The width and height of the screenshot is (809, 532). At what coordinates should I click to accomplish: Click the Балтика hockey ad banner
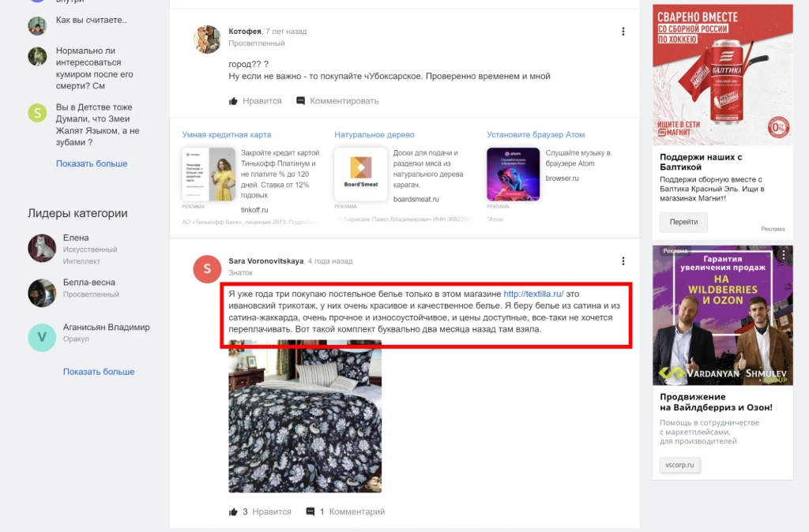tap(722, 75)
